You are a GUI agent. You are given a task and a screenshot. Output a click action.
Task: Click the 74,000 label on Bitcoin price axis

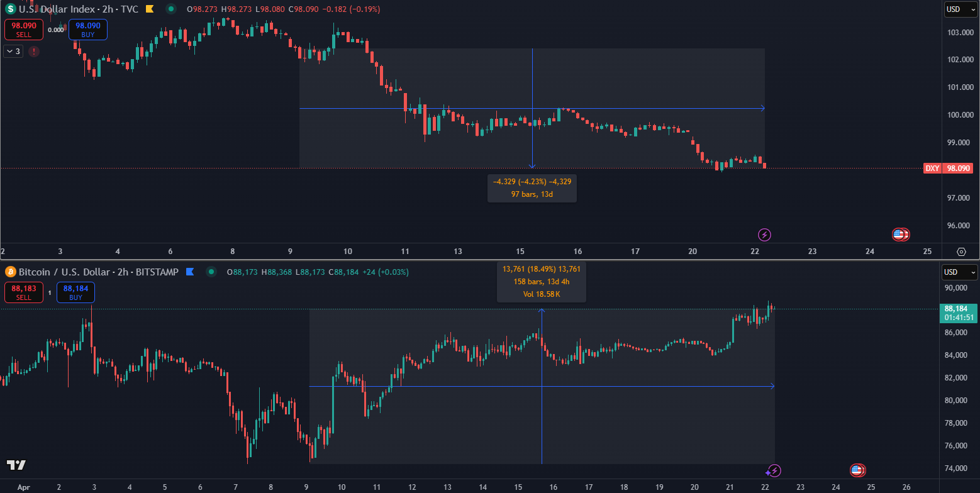click(955, 468)
